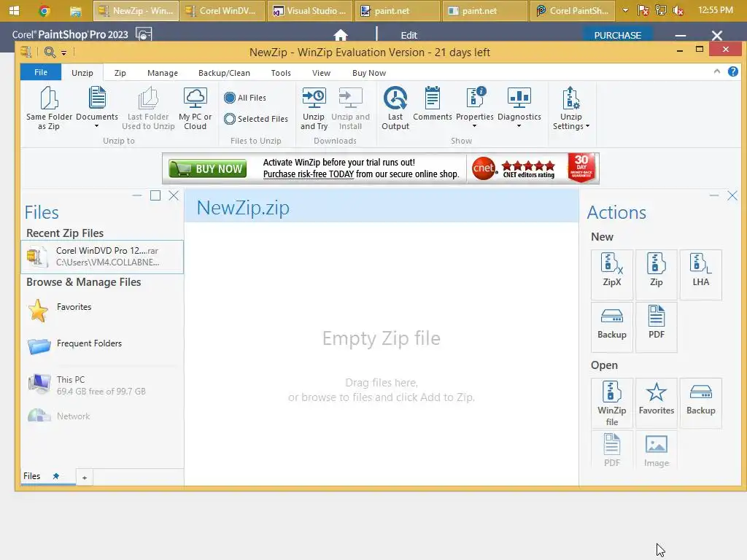Maximize the Files pane
Image resolution: width=747 pixels, height=560 pixels.
coord(155,195)
